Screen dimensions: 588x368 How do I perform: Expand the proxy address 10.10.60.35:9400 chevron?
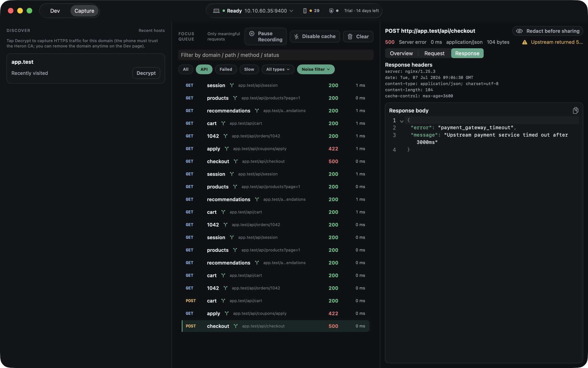pos(291,11)
